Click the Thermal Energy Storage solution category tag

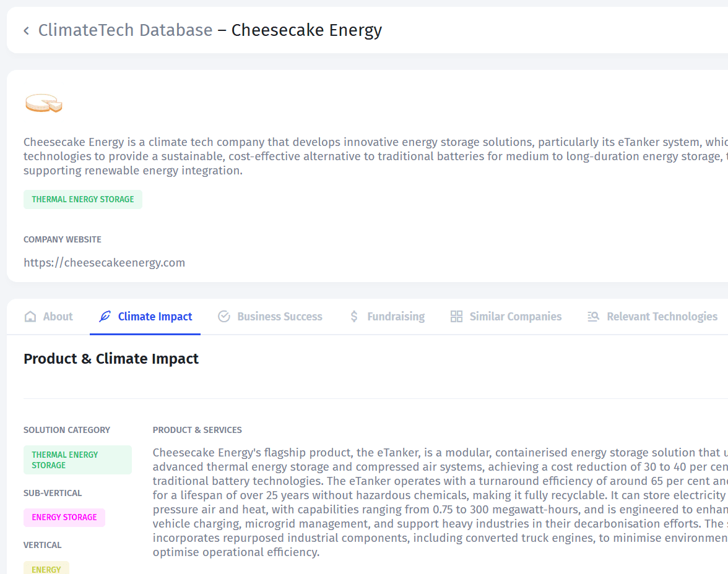coord(77,460)
